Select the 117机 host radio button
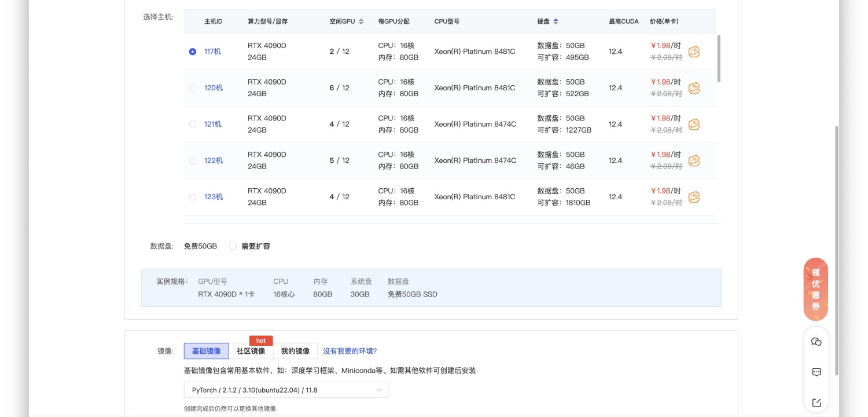868x417 pixels. point(193,52)
